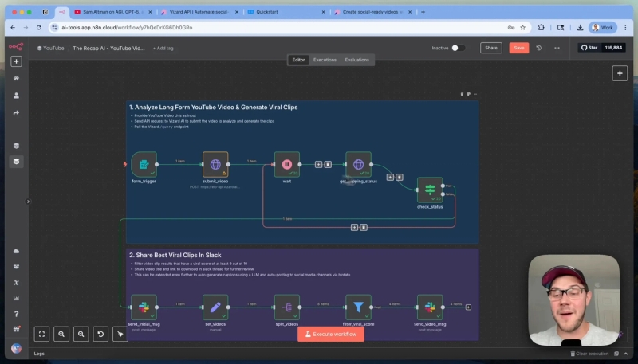Reload the page
This screenshot has height=364, width=638.
(x=39, y=28)
